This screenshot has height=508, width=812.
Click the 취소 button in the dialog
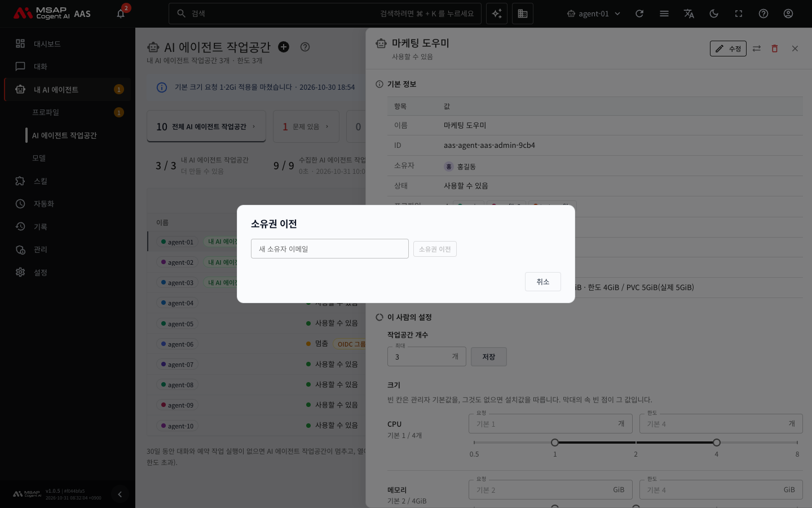coord(543,282)
